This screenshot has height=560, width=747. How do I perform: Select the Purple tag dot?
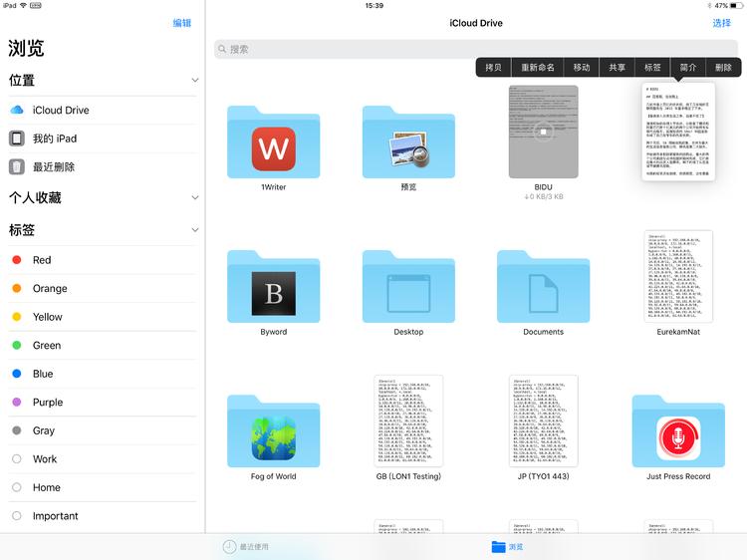tap(17, 402)
